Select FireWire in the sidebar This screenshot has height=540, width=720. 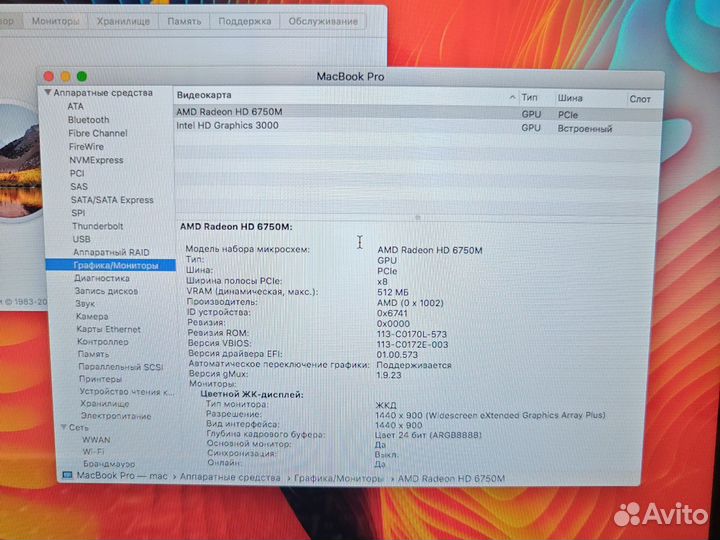[86, 146]
